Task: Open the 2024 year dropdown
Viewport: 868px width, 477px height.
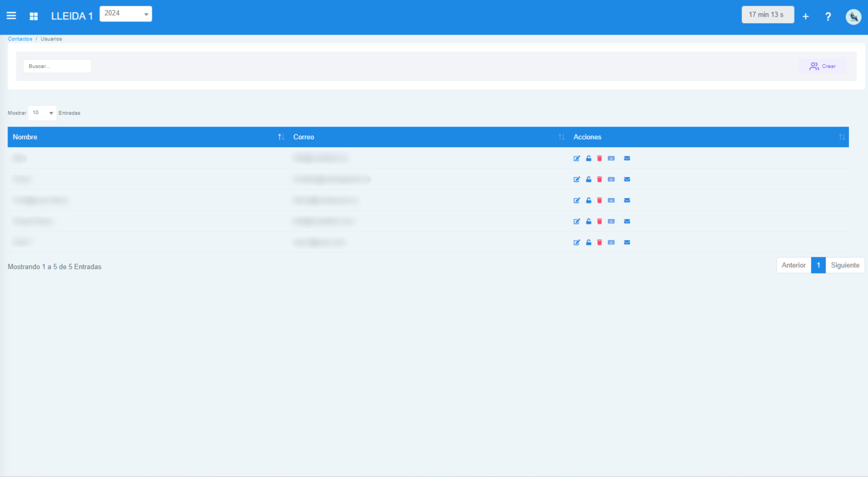Action: click(x=126, y=14)
